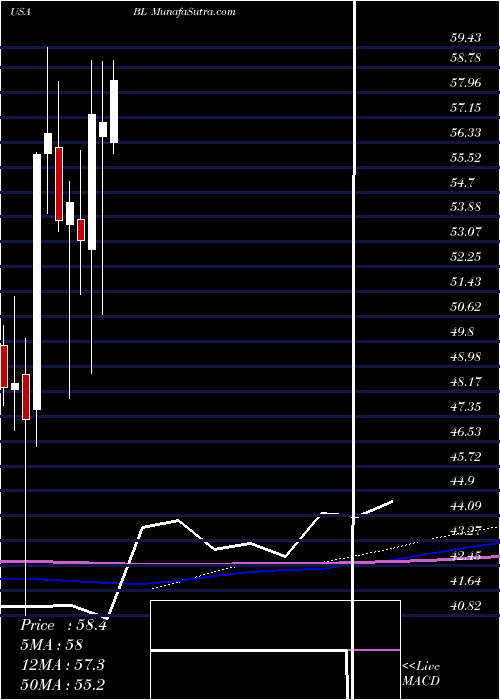The width and height of the screenshot is (500, 700).
Task: Click the 51.43 price axis label
Action: pyautogui.click(x=466, y=282)
